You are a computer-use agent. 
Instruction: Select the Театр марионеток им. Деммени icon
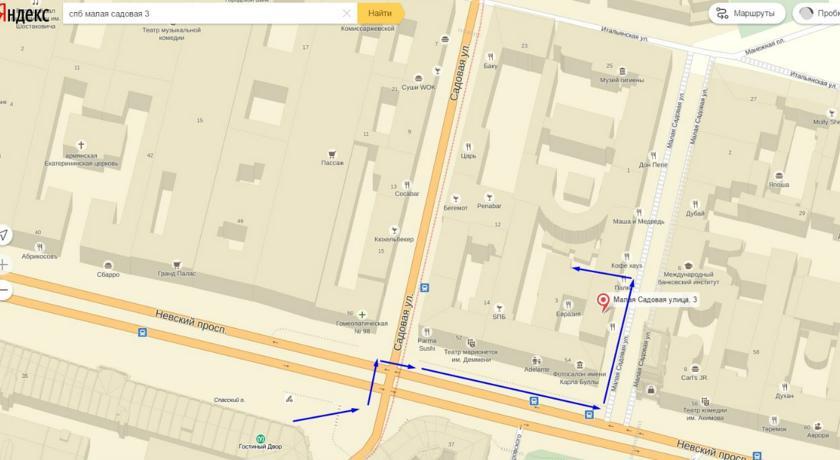(471, 343)
